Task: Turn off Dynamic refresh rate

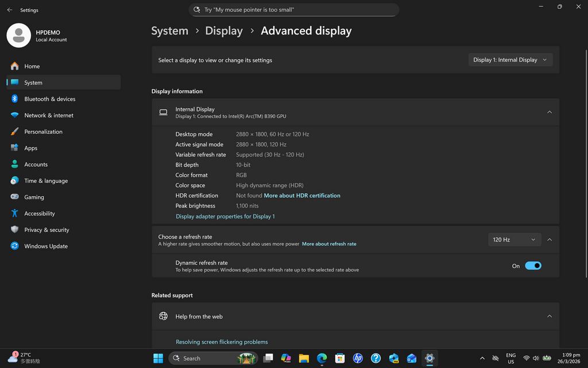Action: pos(533,266)
